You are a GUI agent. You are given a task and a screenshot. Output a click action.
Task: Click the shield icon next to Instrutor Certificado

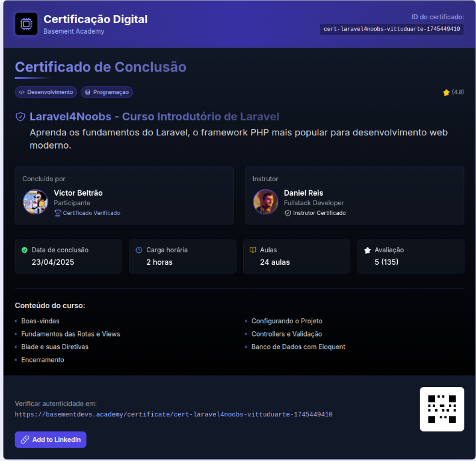tap(288, 213)
